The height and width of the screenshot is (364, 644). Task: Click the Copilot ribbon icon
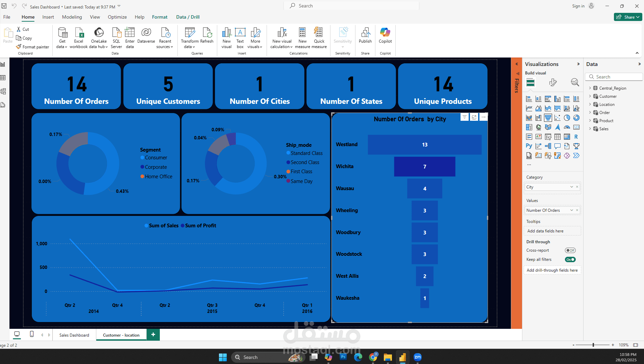[385, 36]
